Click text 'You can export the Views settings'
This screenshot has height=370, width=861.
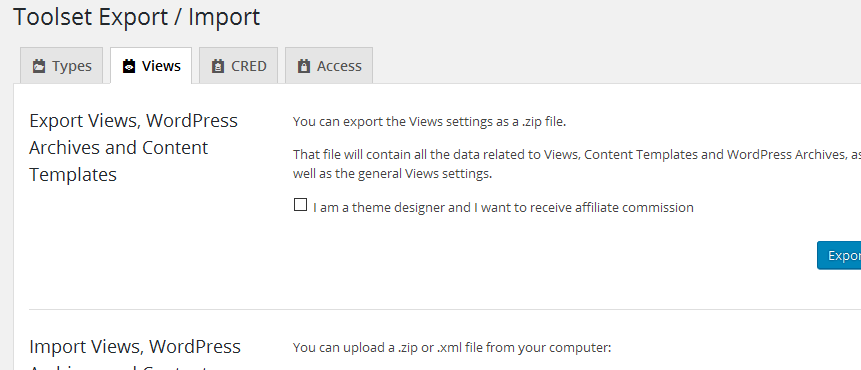pyautogui.click(x=429, y=121)
